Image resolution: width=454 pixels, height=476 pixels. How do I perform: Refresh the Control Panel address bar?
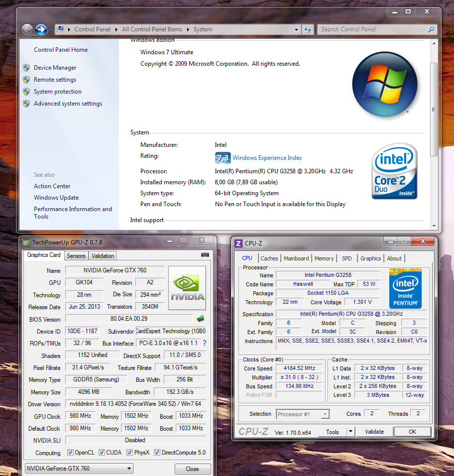pos(308,29)
